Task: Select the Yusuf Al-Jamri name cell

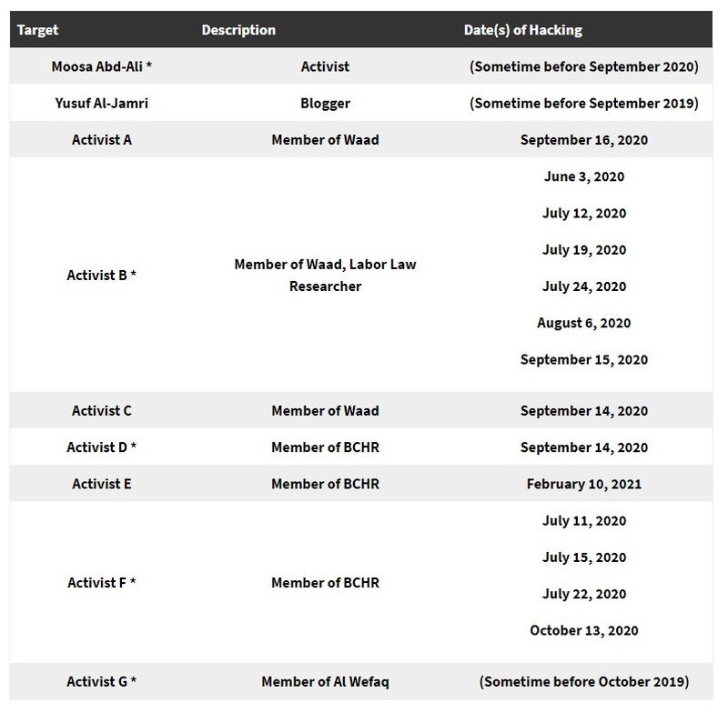Action: [x=102, y=103]
